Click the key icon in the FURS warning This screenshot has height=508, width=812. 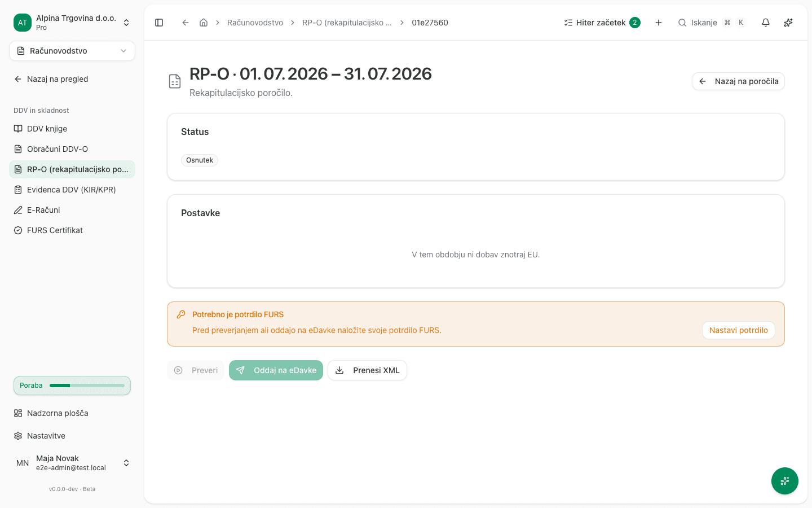click(181, 314)
